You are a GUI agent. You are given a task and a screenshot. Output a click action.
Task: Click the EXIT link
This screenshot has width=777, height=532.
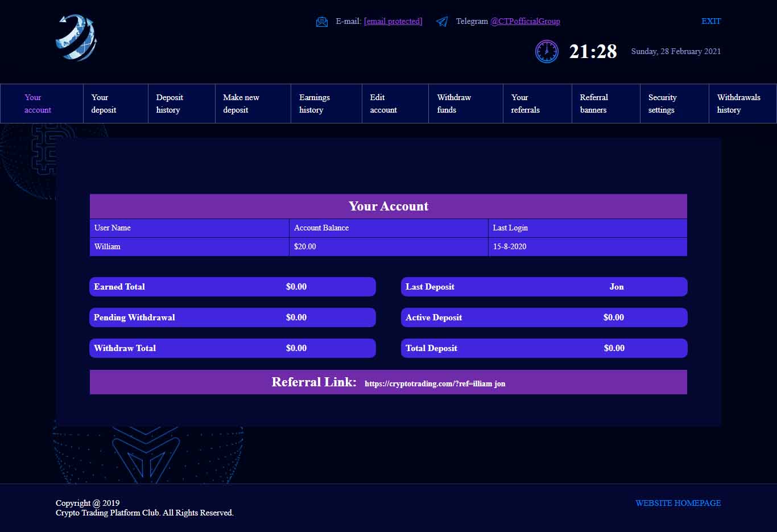(711, 21)
